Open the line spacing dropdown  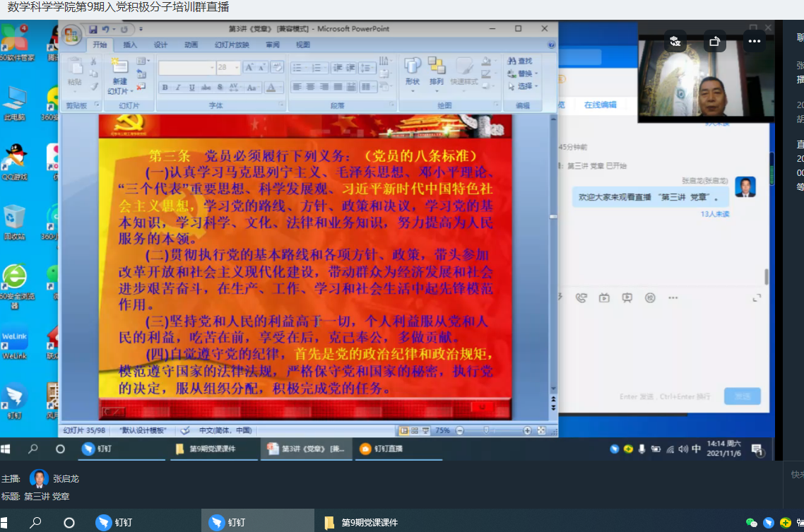tap(366, 68)
